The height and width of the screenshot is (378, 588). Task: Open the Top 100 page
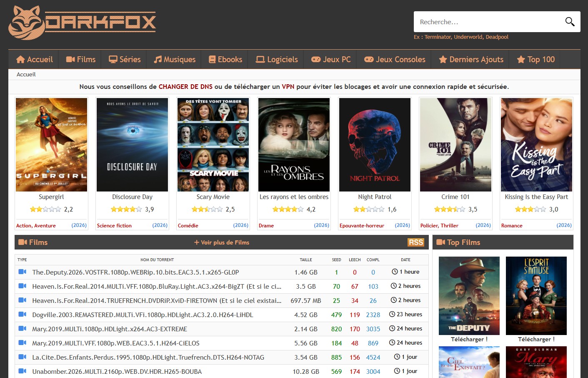click(x=536, y=59)
